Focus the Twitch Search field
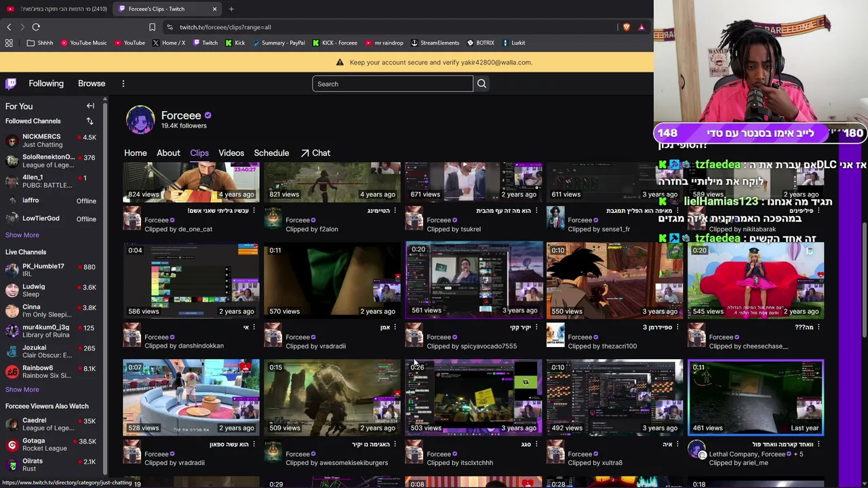Viewport: 868px width, 488px height. click(393, 84)
